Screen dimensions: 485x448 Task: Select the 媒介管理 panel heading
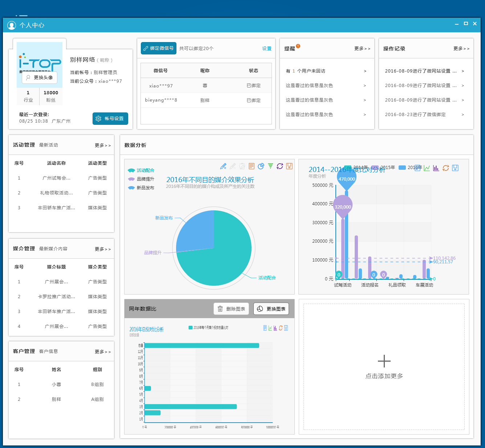coord(24,248)
